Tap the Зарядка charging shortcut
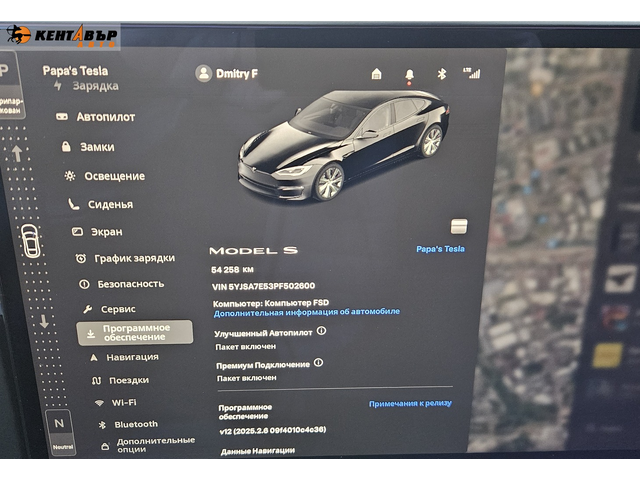The height and width of the screenshot is (480, 640). (87, 86)
